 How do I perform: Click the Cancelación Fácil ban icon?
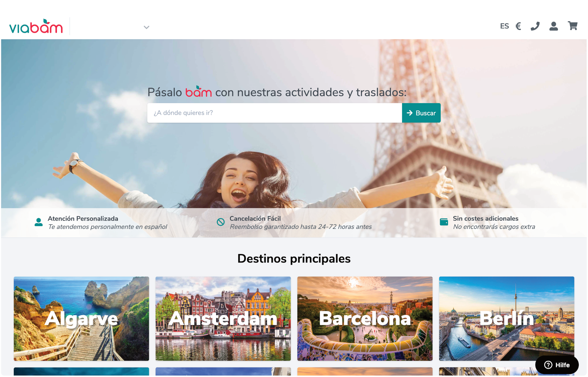click(x=221, y=222)
